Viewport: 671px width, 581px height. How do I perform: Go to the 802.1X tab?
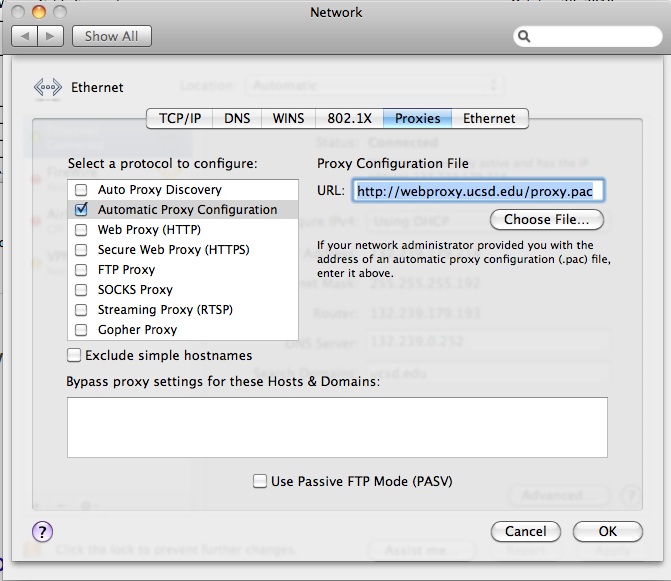pyautogui.click(x=349, y=118)
